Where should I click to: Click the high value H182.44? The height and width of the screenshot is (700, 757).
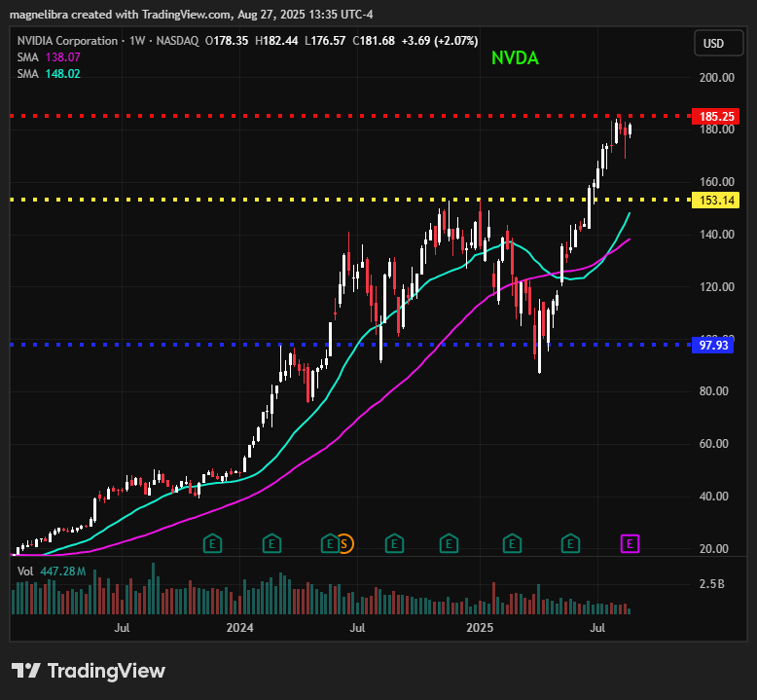pyautogui.click(x=276, y=41)
